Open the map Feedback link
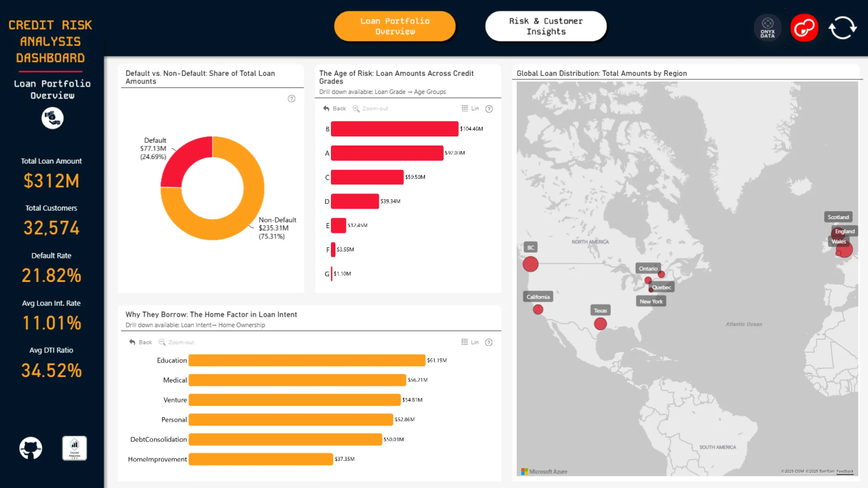This screenshot has height=488, width=868. click(844, 471)
